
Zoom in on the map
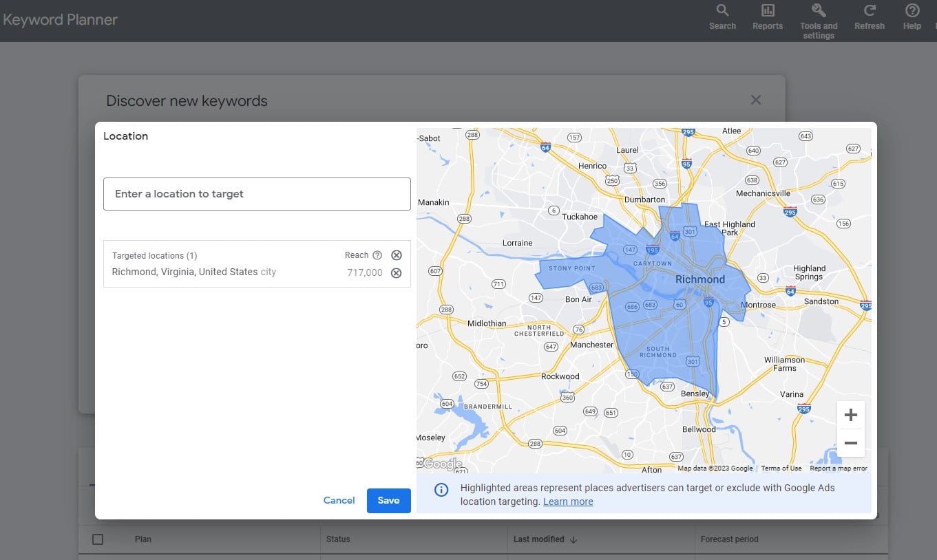point(850,415)
